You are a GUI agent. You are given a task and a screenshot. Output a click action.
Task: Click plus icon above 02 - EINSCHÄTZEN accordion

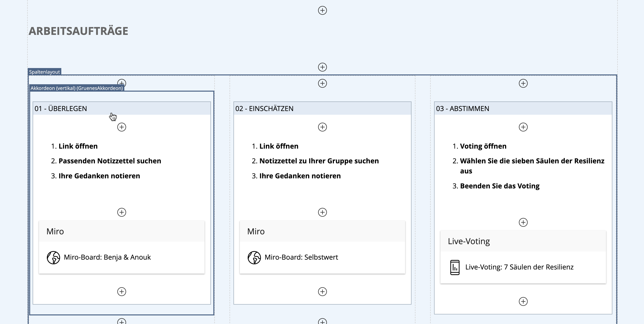coord(322,83)
